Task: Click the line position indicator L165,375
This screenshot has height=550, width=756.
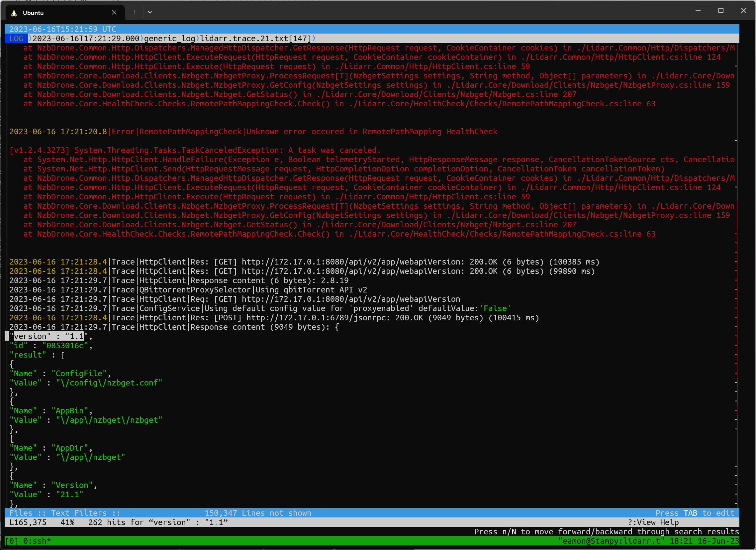Action: pyautogui.click(x=28, y=522)
